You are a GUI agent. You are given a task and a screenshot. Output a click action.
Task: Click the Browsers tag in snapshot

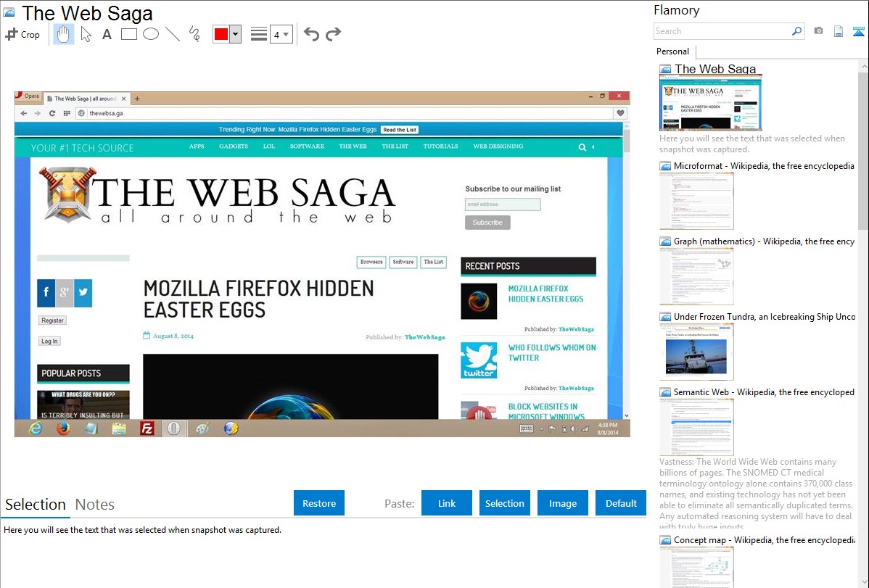pyautogui.click(x=371, y=262)
